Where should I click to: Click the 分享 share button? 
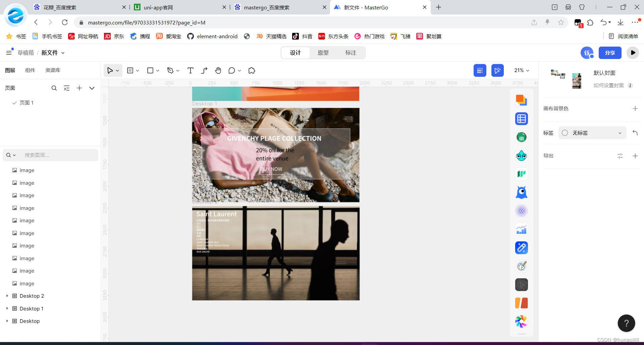click(610, 53)
